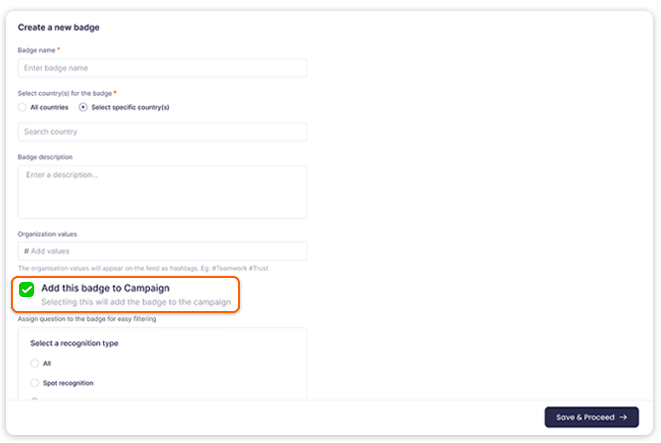Click into the Badge description text area
The height and width of the screenshot is (443, 661).
(x=162, y=192)
